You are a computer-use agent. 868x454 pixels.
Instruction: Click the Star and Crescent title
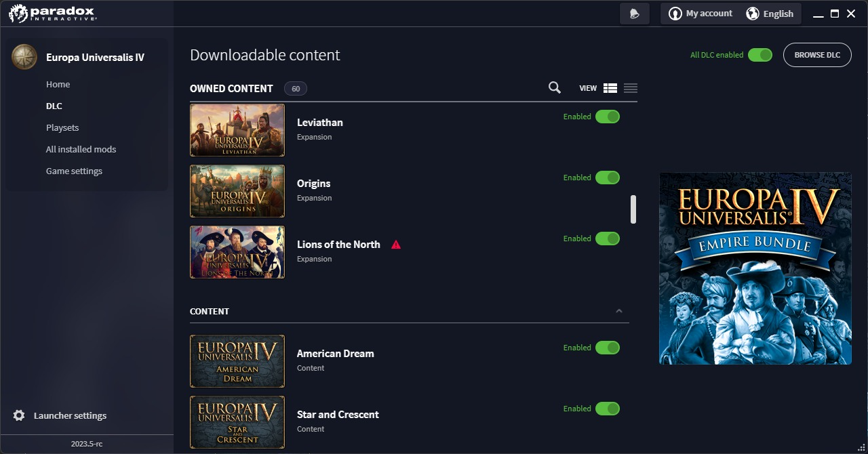pyautogui.click(x=338, y=415)
